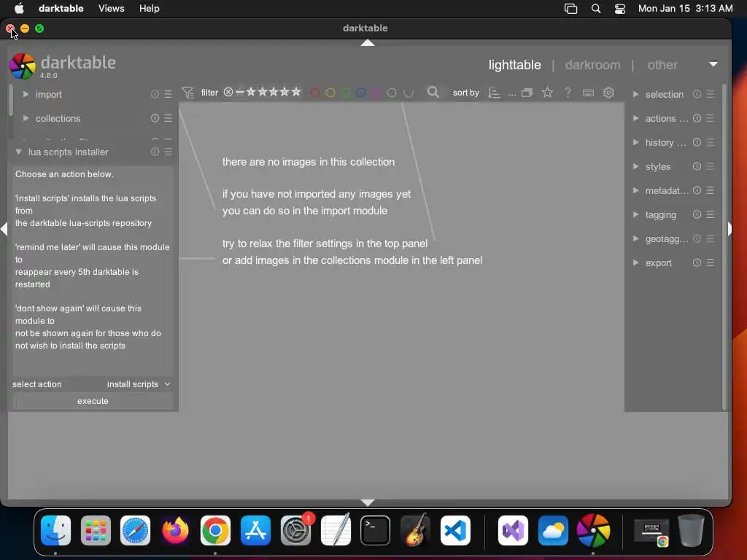Viewport: 747px width, 560px height.
Task: Toggle the green color label filter
Action: click(x=346, y=93)
